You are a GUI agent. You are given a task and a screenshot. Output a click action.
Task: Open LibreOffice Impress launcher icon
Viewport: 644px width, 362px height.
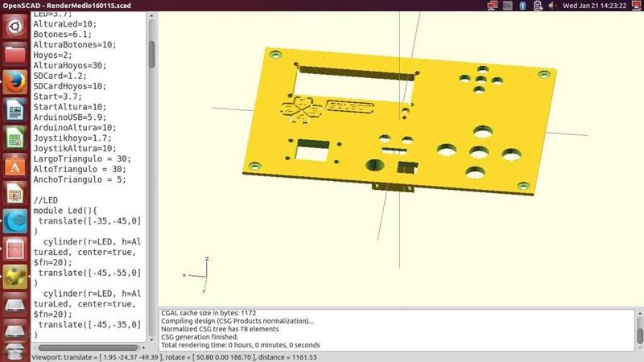click(14, 194)
